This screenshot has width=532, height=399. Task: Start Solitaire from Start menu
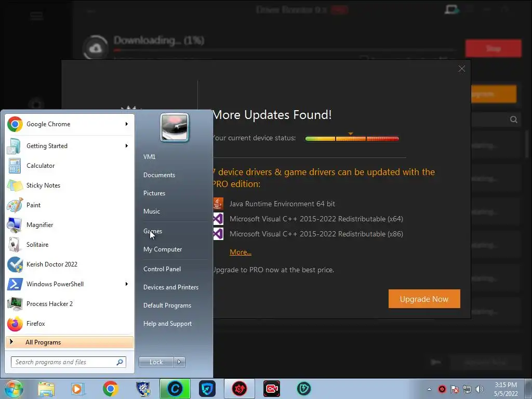coord(70,244)
